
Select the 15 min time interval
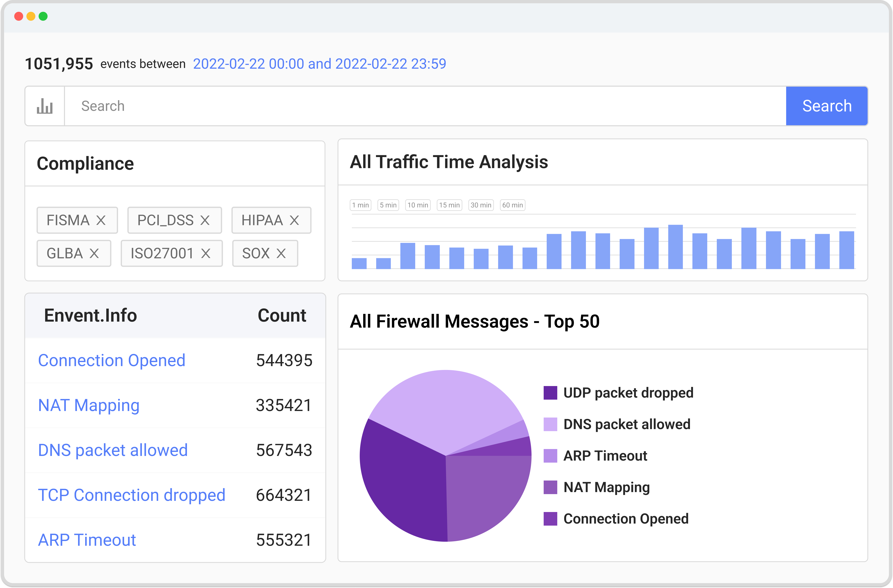point(449,205)
